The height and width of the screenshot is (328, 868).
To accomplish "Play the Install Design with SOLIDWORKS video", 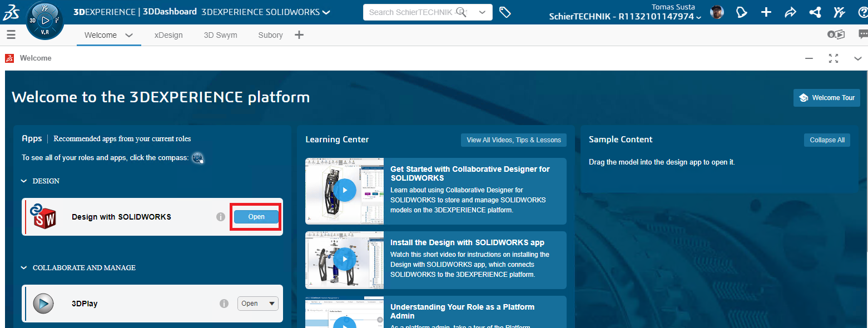I will pyautogui.click(x=345, y=259).
